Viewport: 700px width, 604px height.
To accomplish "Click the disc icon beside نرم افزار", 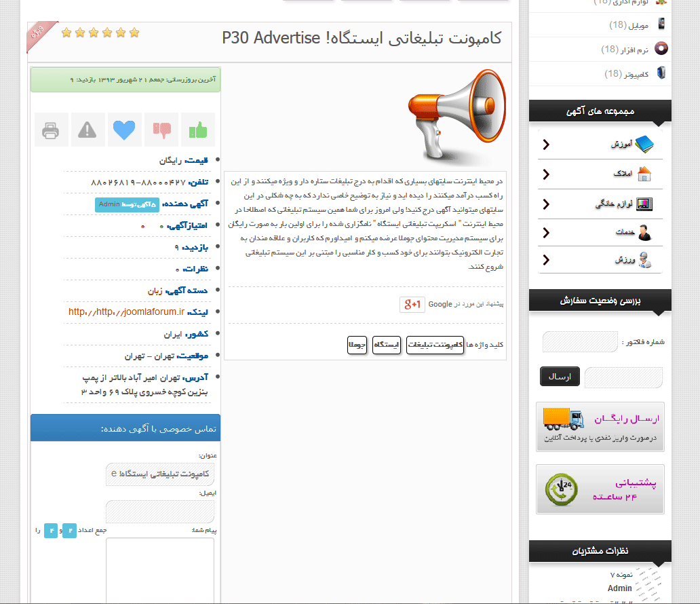I will (x=661, y=48).
